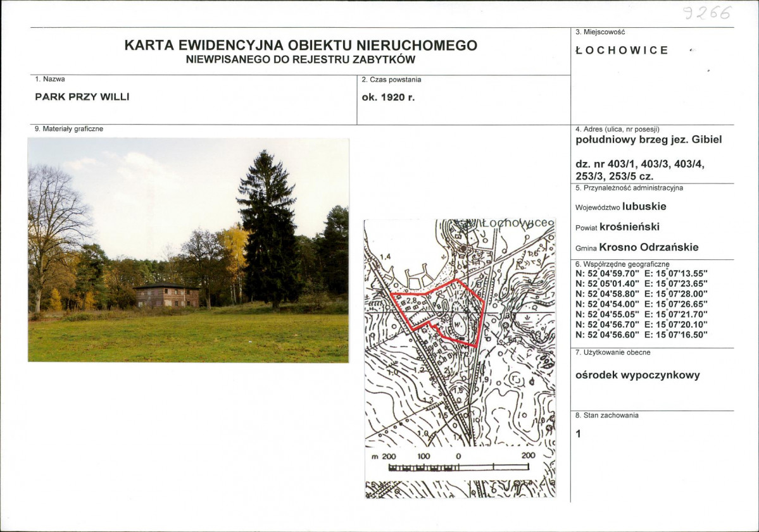Viewport: 759px width, 532px height.
Task: Click the coordinate N: 52°04'54.00" row
Action: pyautogui.click(x=641, y=304)
